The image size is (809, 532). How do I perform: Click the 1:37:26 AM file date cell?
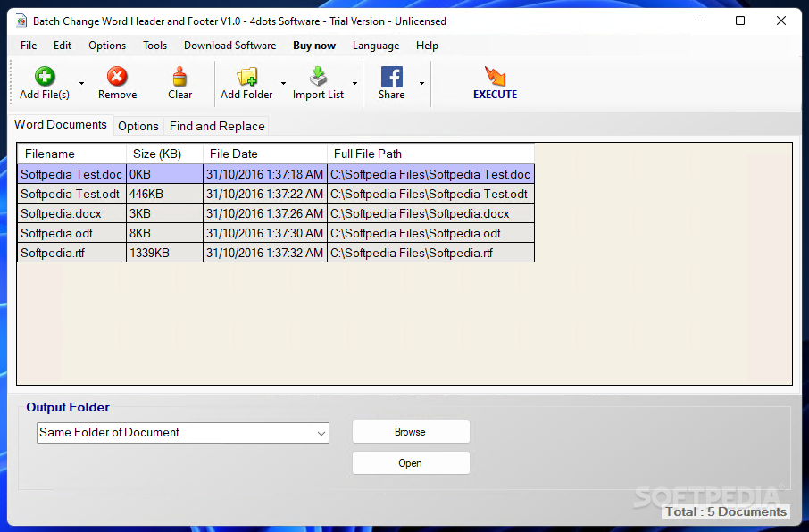pyautogui.click(x=265, y=213)
